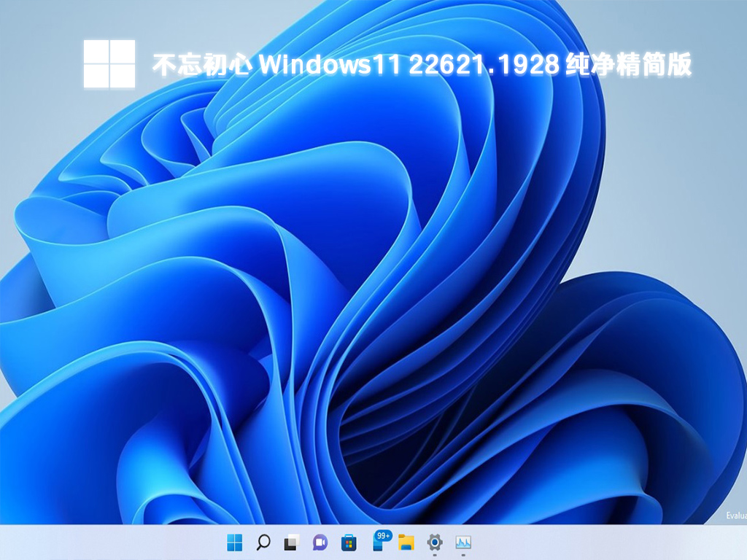The image size is (747, 560).
Task: Launch Task Manager from the taskbar
Action: click(462, 542)
